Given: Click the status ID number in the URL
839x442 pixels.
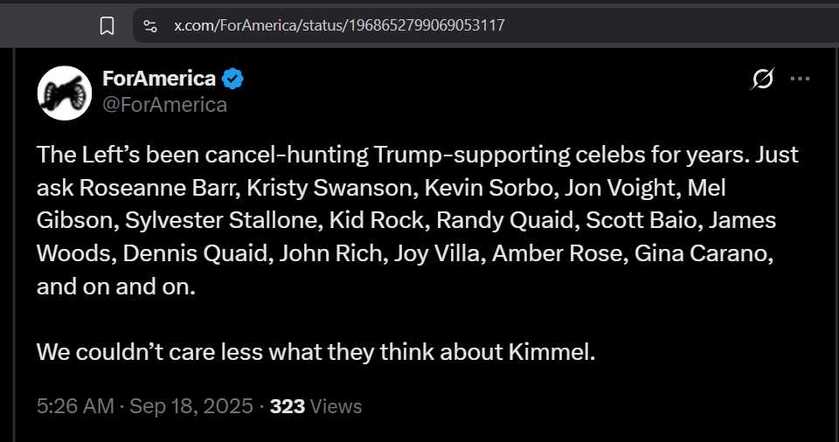Looking at the screenshot, I should 426,25.
